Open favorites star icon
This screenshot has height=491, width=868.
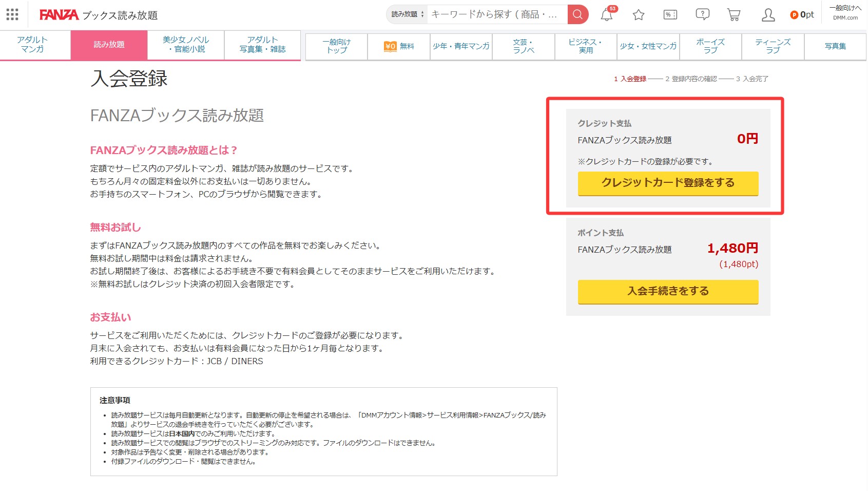click(x=639, y=15)
